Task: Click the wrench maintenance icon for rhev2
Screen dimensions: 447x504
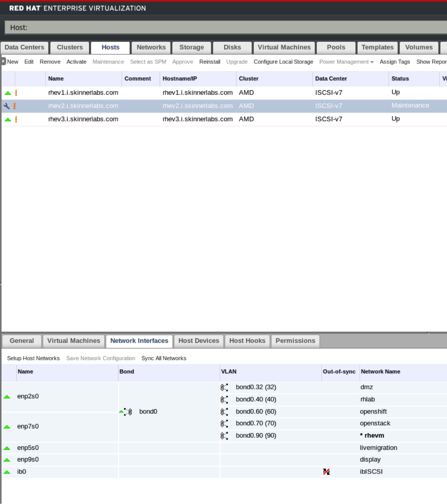Action: 7,106
